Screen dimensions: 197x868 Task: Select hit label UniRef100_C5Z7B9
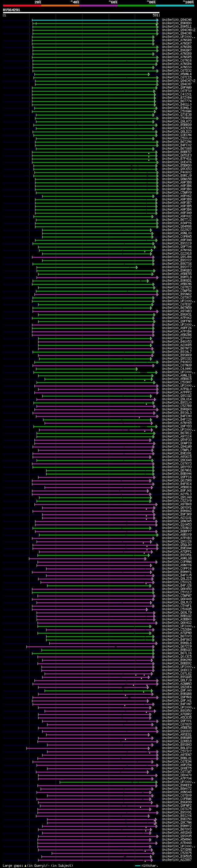[x=177, y=406]
